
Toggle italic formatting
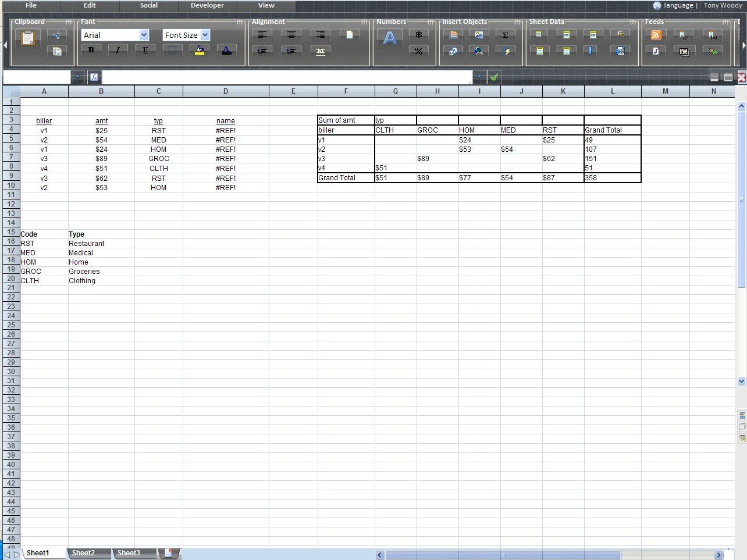tap(118, 50)
